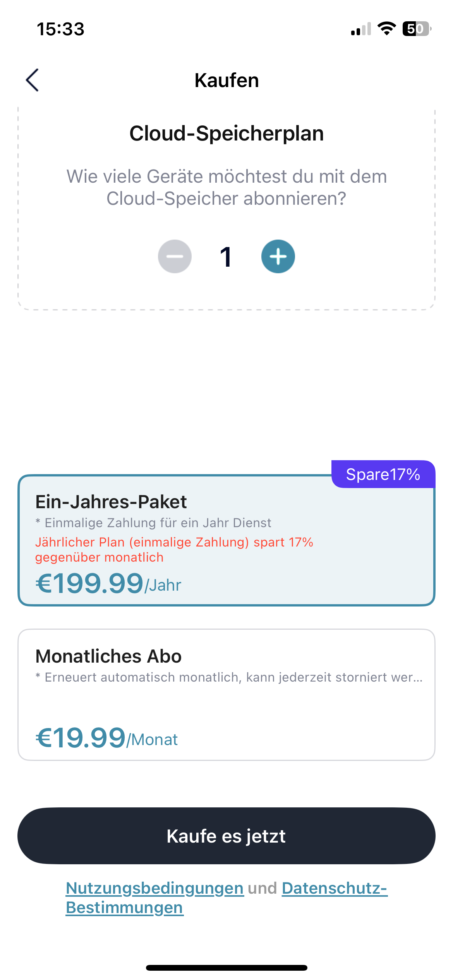453x980 pixels.
Task: Tap the home indicator bar
Action: coord(226,968)
